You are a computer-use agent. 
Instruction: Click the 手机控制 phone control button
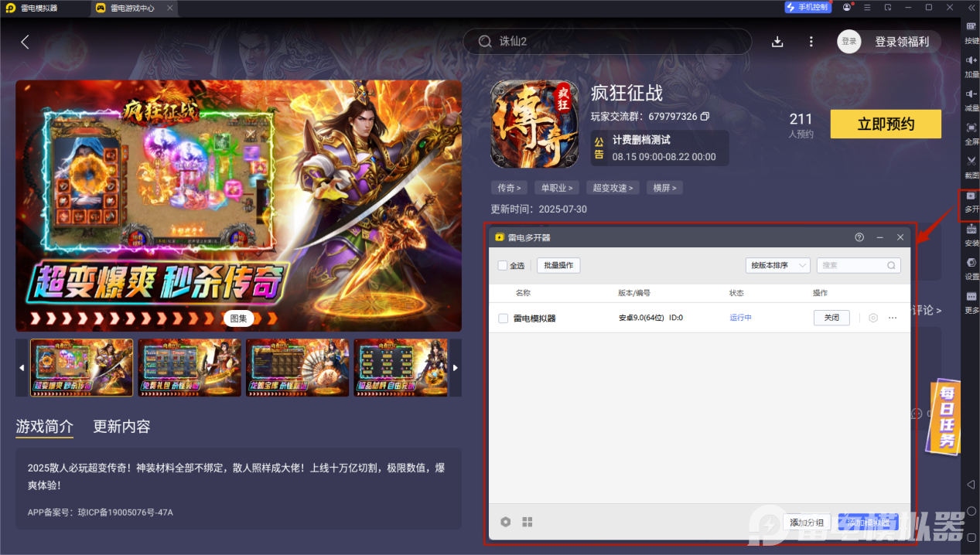pos(807,7)
